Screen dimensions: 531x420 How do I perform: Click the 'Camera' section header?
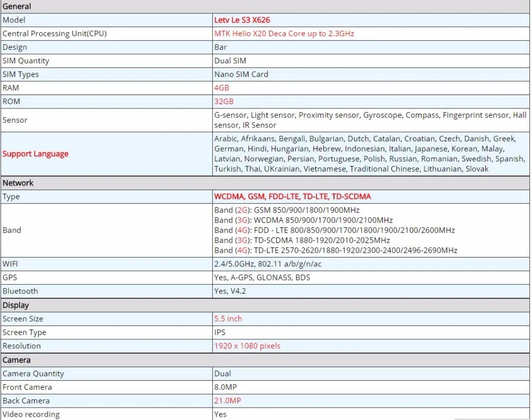pos(16,360)
